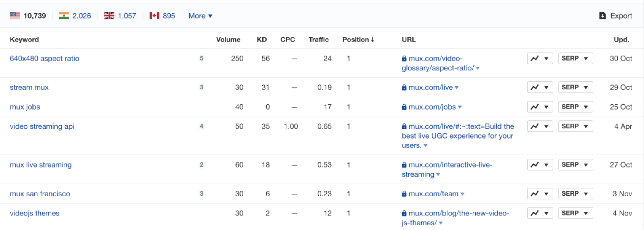Open the More countries dropdown
The height and width of the screenshot is (230, 644).
click(200, 16)
